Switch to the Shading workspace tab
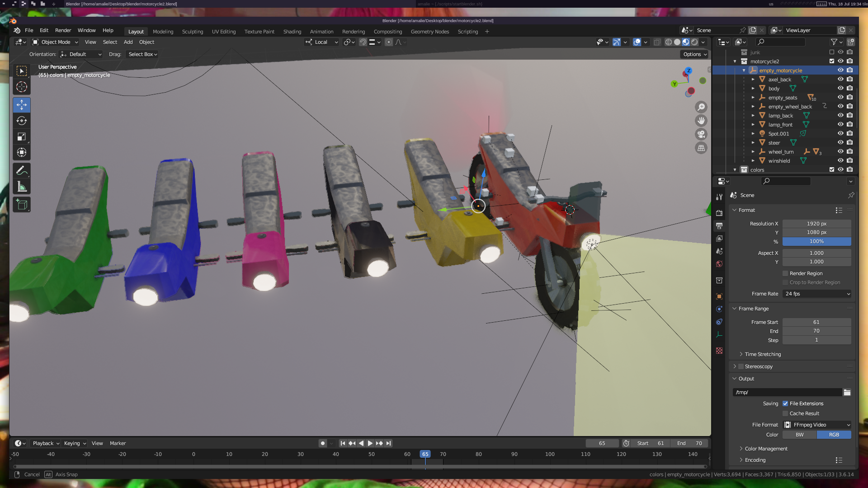The image size is (868, 488). pos(292,32)
